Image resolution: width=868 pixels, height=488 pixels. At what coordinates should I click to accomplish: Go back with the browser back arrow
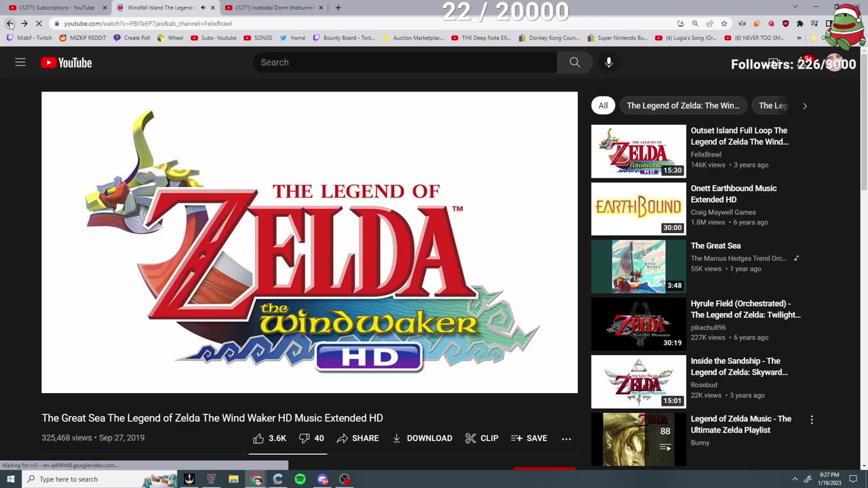click(x=9, y=24)
